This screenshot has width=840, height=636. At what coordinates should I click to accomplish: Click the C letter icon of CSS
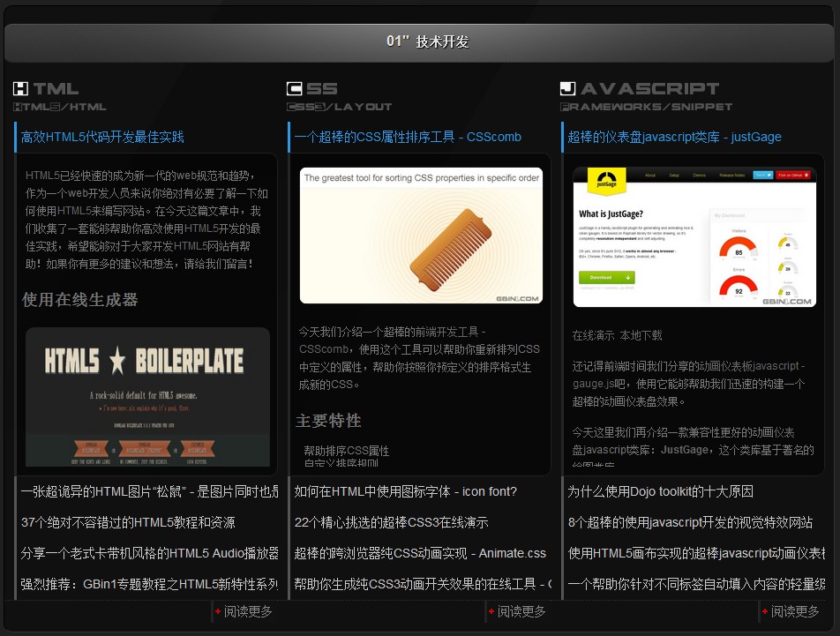tap(294, 89)
